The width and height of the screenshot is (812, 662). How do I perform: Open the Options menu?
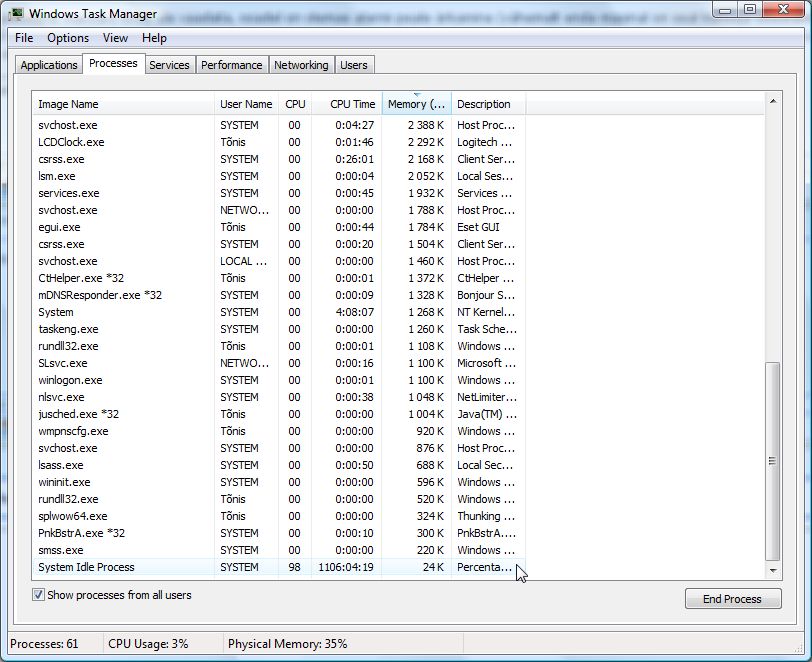pyautogui.click(x=68, y=38)
